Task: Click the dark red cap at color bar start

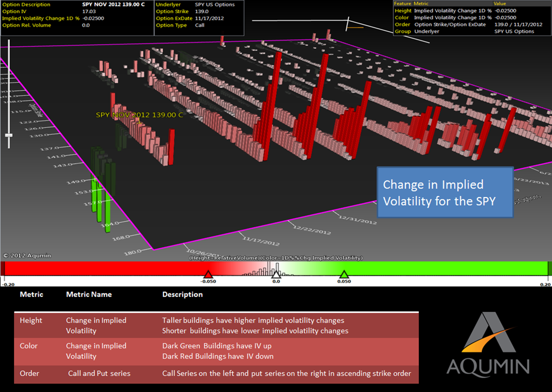Action: (3, 268)
